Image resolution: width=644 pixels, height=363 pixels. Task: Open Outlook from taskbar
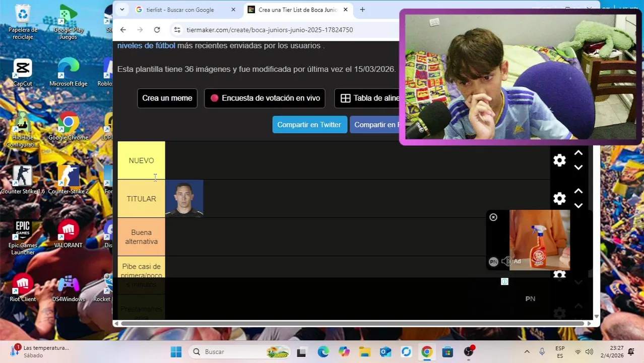pyautogui.click(x=385, y=352)
